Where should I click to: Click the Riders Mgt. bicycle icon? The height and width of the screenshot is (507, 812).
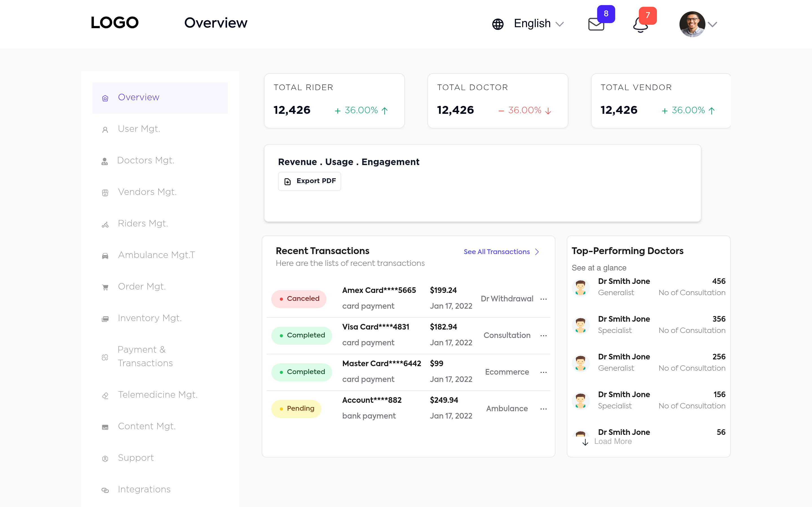pyautogui.click(x=105, y=224)
